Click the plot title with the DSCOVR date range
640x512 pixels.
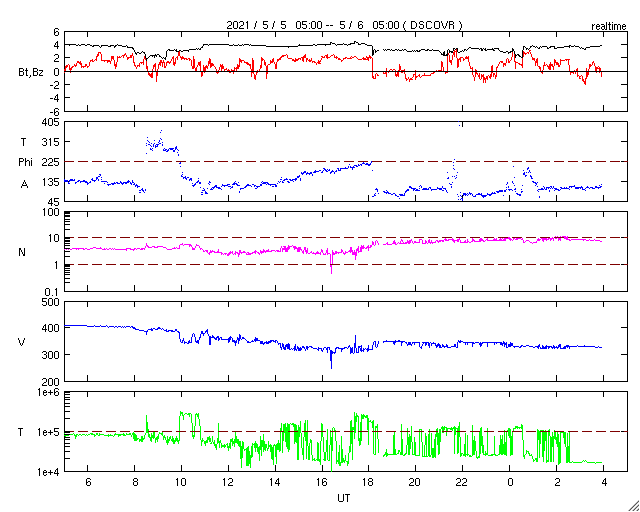coord(344,25)
